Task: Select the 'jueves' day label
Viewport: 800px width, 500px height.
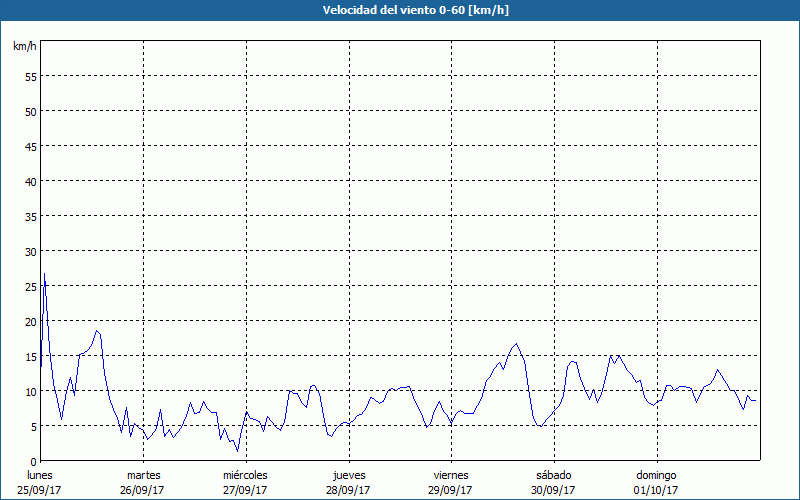Action: [348, 474]
